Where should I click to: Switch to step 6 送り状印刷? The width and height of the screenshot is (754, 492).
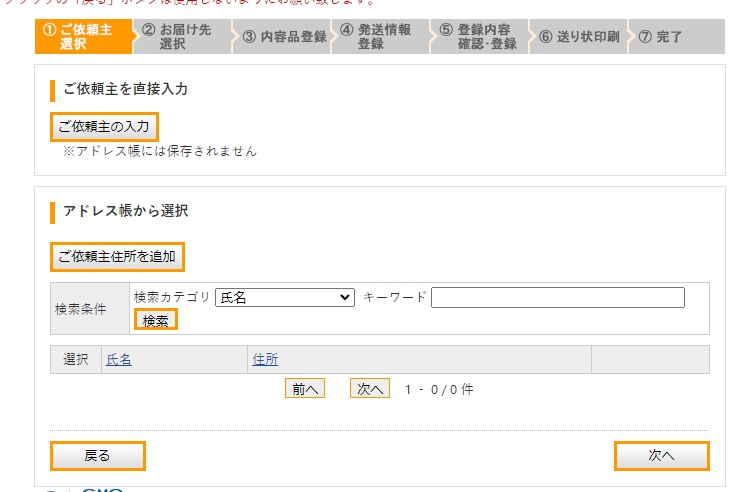point(577,37)
